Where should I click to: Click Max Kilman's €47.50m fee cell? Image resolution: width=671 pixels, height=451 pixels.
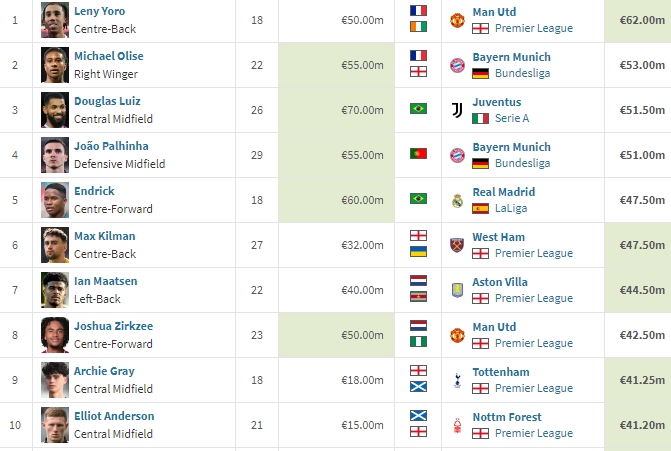coord(638,245)
